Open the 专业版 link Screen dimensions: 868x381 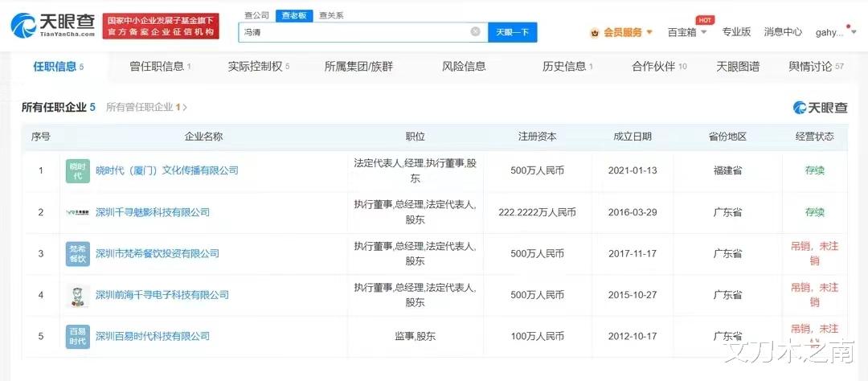point(736,32)
